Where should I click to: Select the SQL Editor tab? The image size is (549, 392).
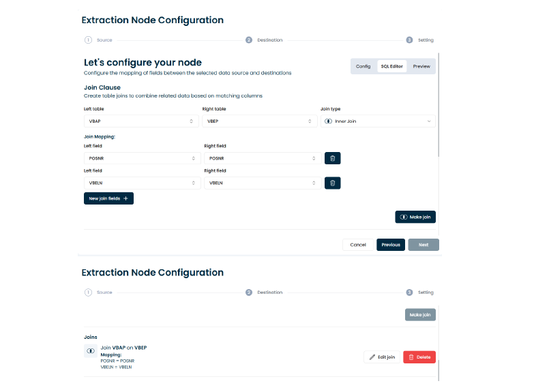click(392, 66)
